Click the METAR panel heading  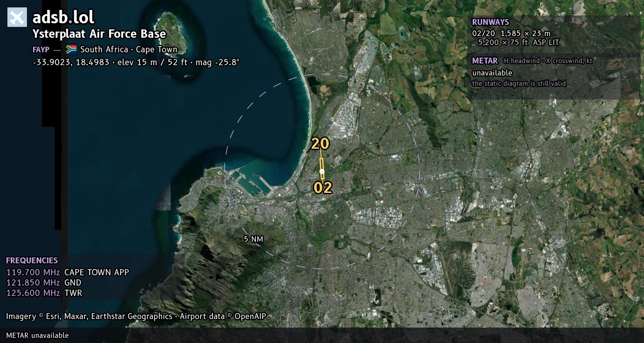[485, 61]
